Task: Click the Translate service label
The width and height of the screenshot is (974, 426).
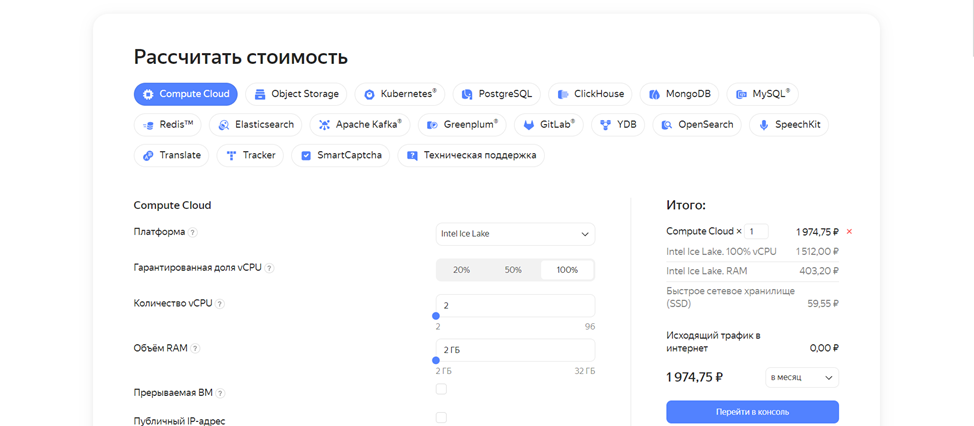Action: coord(180,155)
